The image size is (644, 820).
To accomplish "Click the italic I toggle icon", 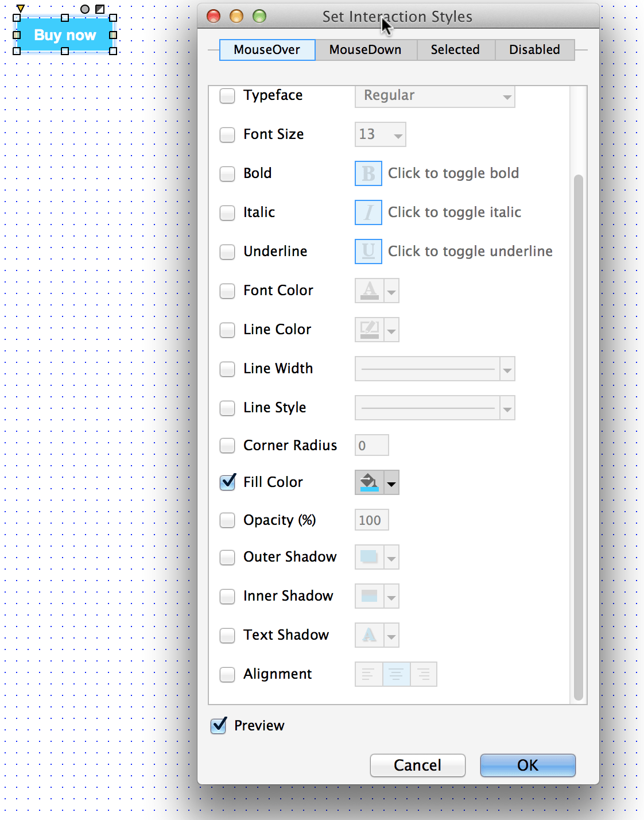I will pyautogui.click(x=368, y=212).
